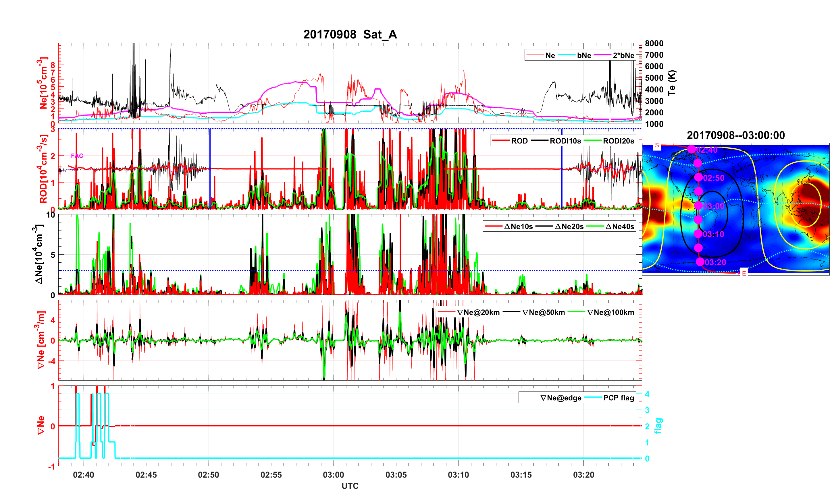Click the magenta 03:00 track marker dot
This screenshot has width=834, height=504.
pos(698,206)
